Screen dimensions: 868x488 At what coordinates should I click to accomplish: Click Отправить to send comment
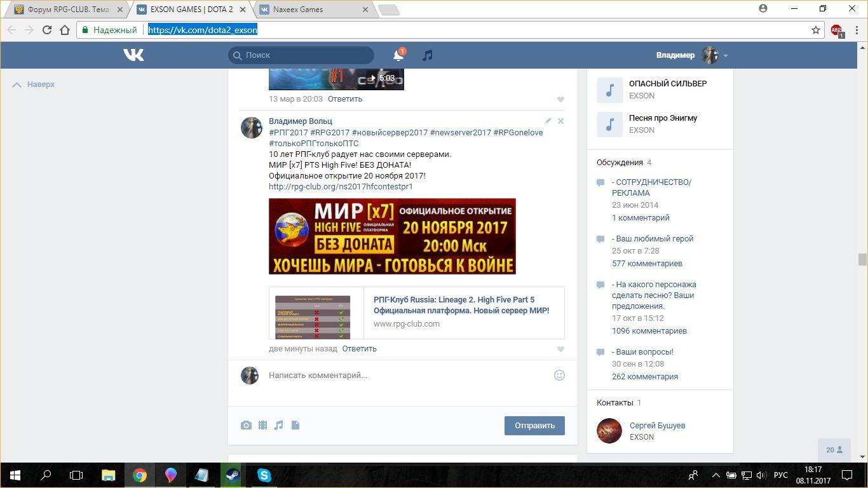[534, 426]
